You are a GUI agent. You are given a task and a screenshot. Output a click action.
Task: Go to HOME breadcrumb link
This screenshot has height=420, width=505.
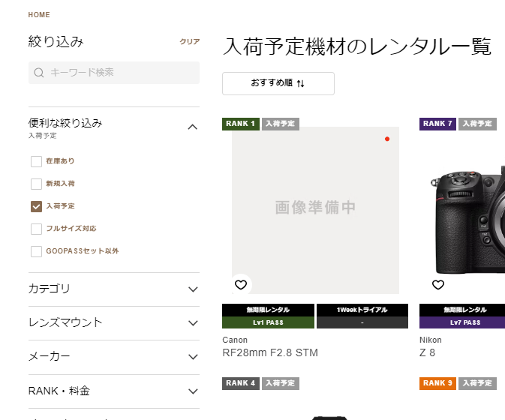click(x=39, y=15)
